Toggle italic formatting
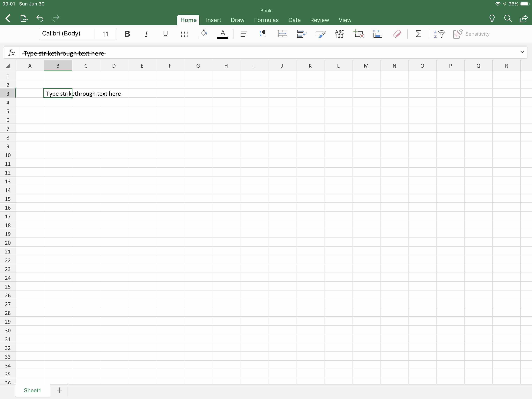This screenshot has height=399, width=532. click(146, 34)
